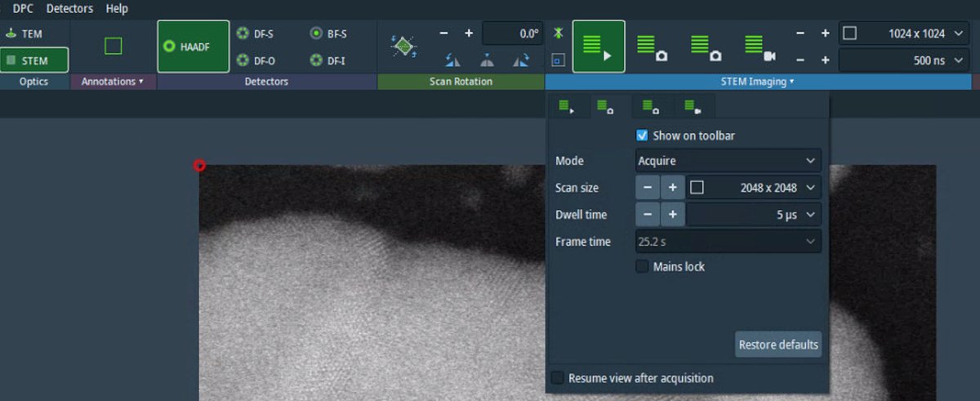The image size is (980, 401).
Task: Rotate scan counter-clockwise icon
Action: (452, 60)
